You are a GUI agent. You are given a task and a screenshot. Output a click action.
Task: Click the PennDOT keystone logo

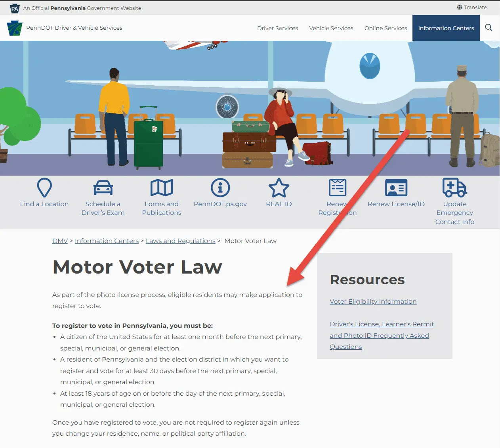tap(15, 28)
